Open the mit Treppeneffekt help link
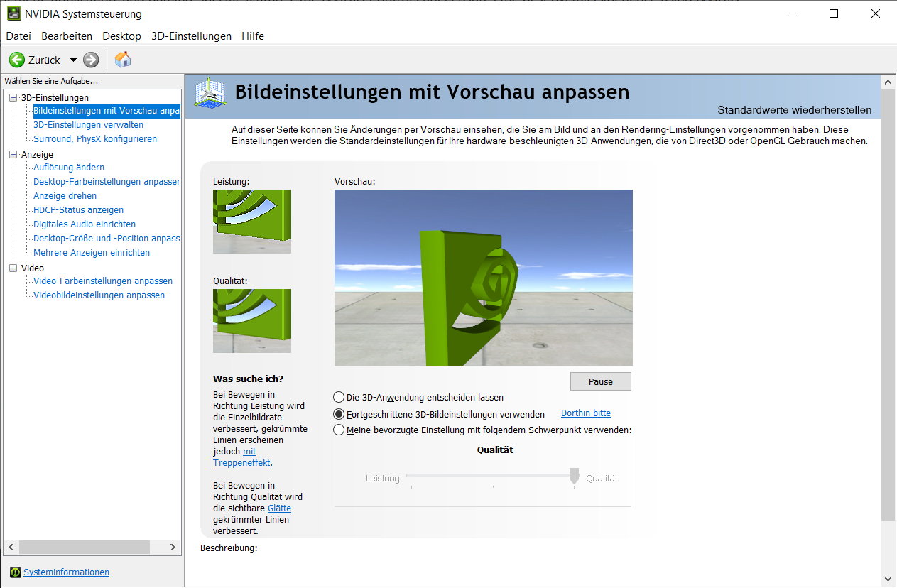 tap(241, 457)
